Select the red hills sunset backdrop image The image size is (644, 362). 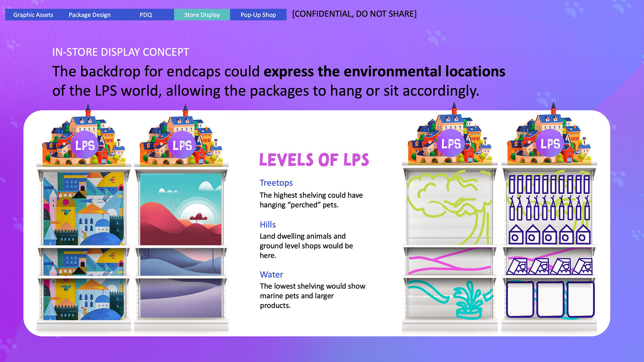pos(181,209)
